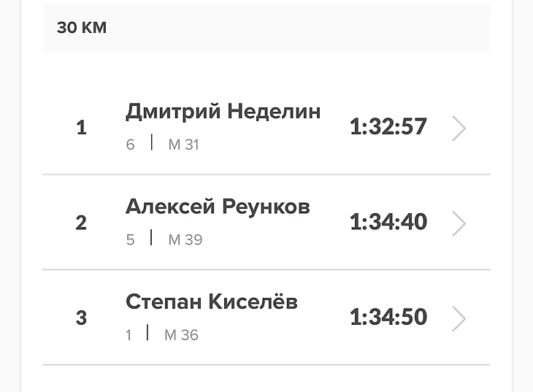Select the 30 КМ distance header
The height and width of the screenshot is (392, 533).
[x=82, y=28]
